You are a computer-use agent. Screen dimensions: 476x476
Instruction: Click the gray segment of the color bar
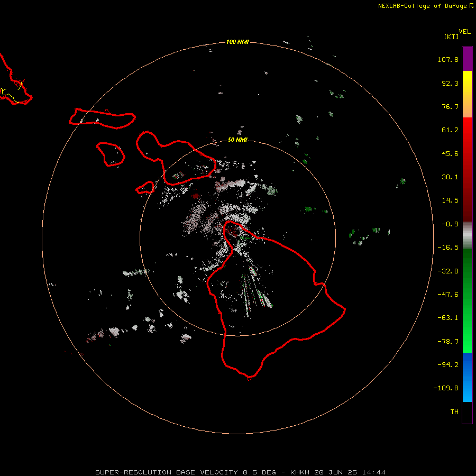[x=467, y=235]
